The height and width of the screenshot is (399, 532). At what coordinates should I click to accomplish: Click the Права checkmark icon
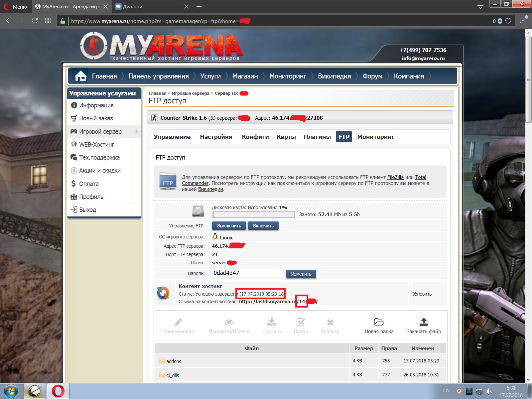[x=301, y=322]
